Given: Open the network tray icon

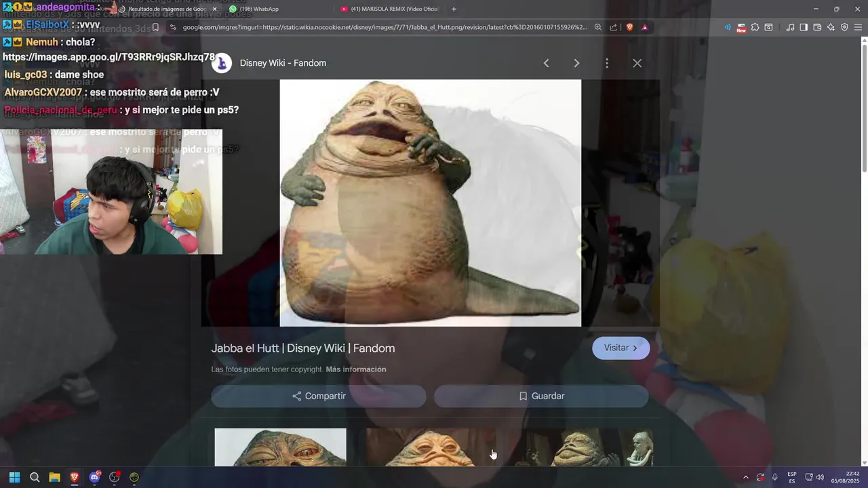Looking at the screenshot, I should point(809,477).
